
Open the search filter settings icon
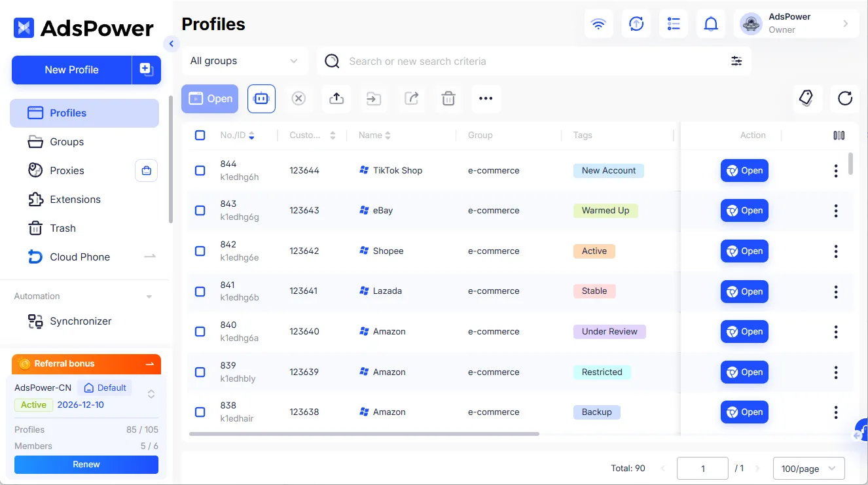[x=736, y=61]
